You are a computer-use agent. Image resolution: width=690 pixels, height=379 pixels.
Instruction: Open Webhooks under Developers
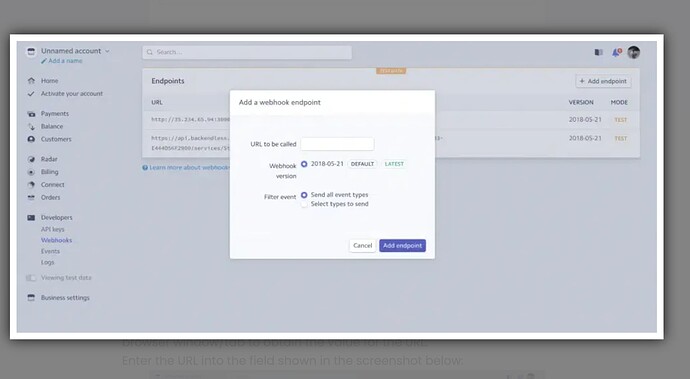click(56, 240)
